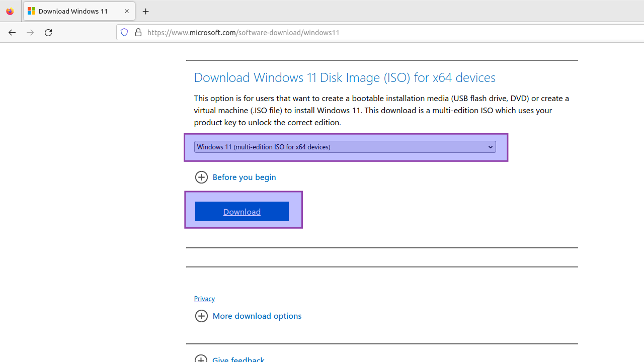
Task: Click the Firefox logo icon
Action: coord(10,11)
